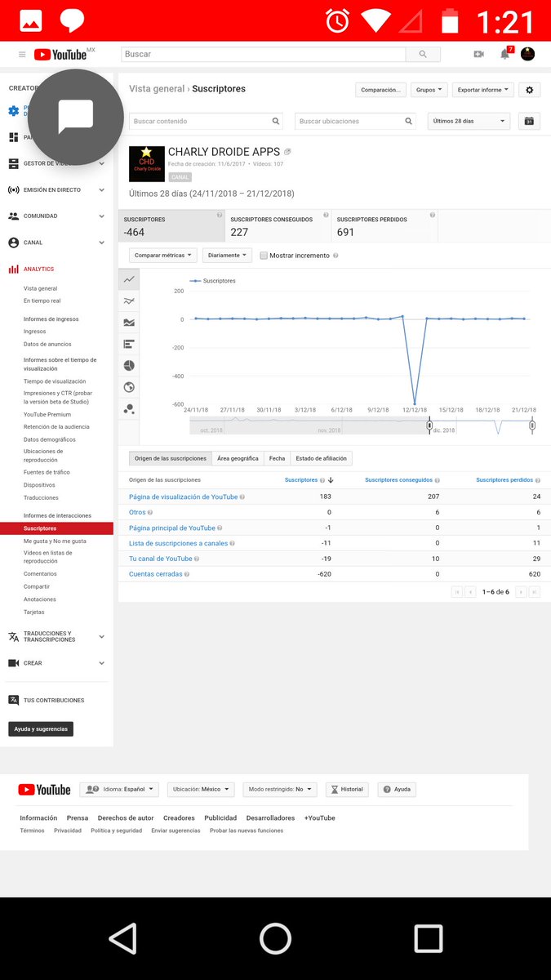Open Datos demográficos in sidebar
Viewport: 551px width, 980px height.
(50, 439)
